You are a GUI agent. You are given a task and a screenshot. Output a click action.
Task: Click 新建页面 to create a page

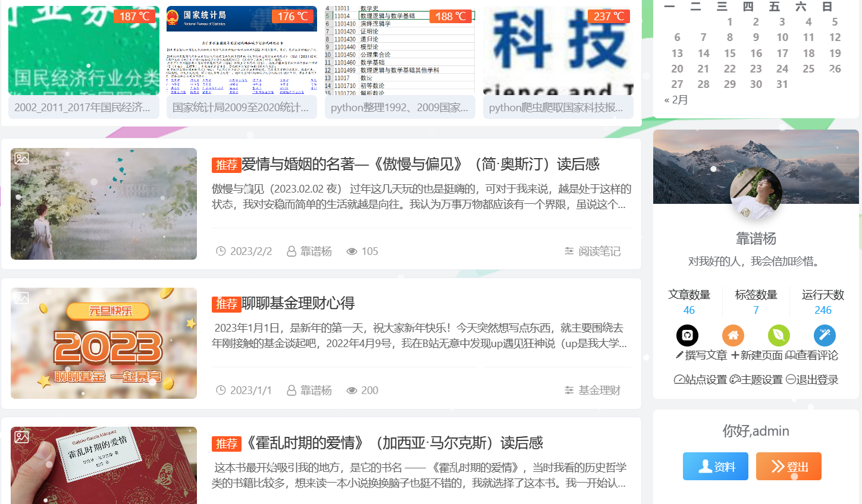(757, 355)
